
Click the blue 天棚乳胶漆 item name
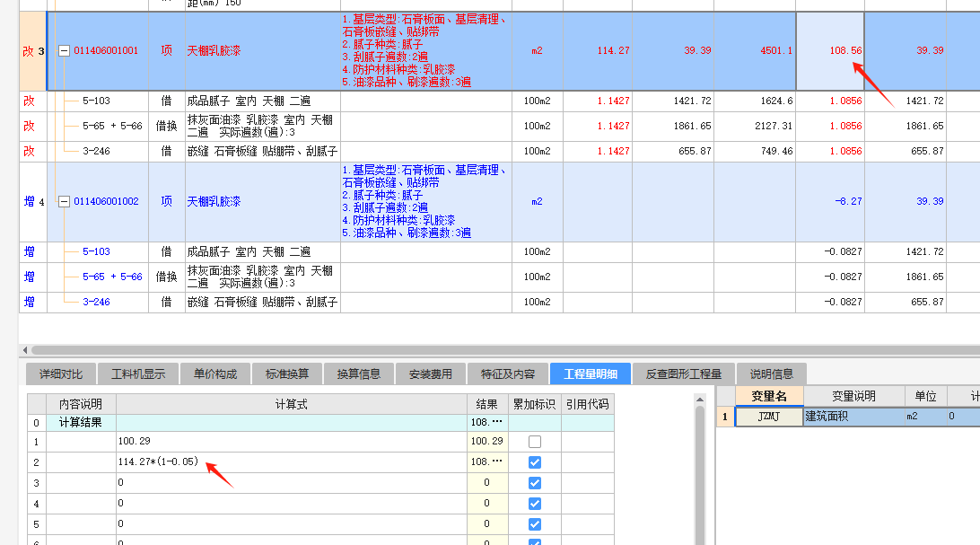click(x=214, y=201)
